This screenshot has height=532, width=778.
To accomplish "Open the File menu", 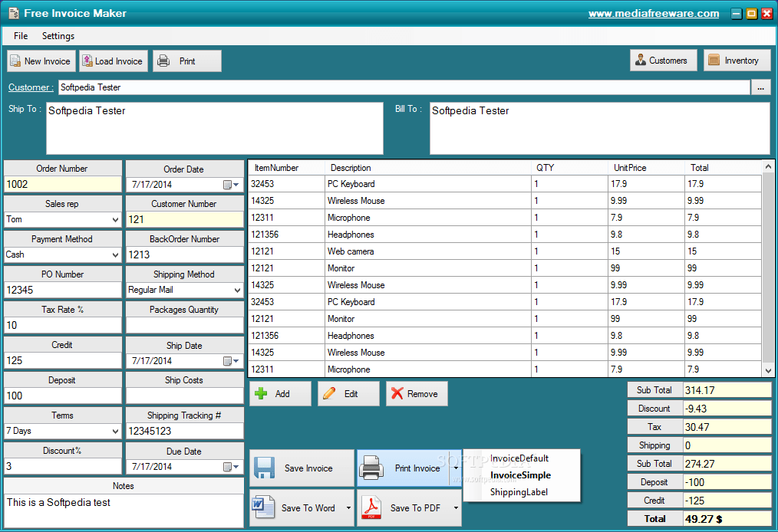I will [x=20, y=36].
